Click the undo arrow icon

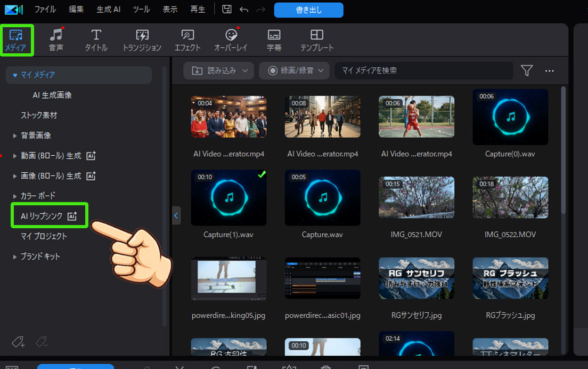point(244,10)
